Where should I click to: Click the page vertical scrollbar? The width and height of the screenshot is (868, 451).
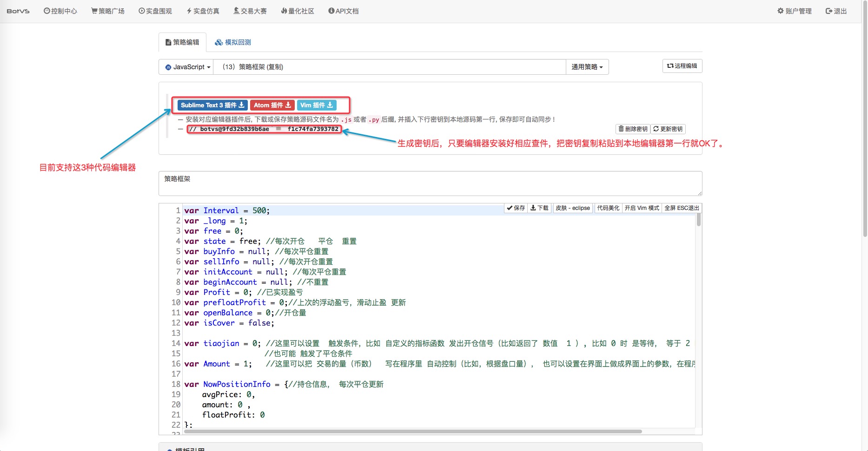[x=865, y=118]
